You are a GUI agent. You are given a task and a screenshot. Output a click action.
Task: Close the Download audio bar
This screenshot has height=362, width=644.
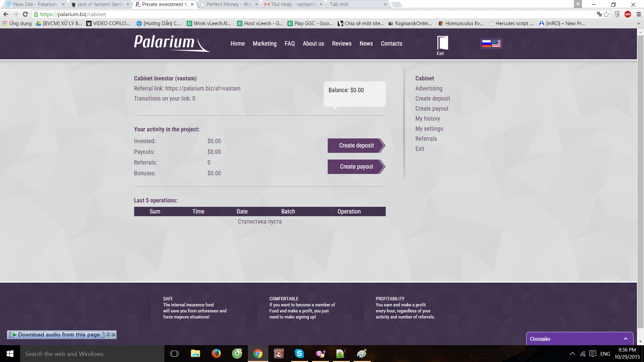(x=114, y=334)
